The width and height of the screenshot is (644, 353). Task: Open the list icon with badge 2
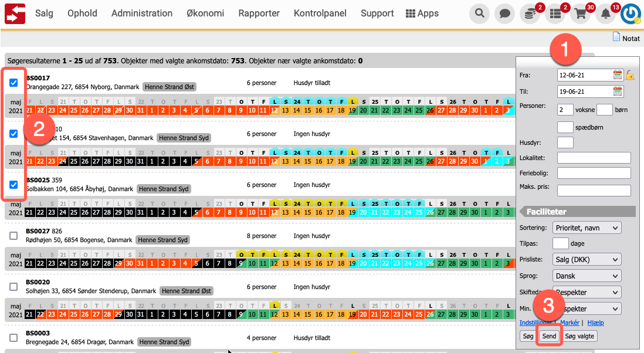click(555, 13)
